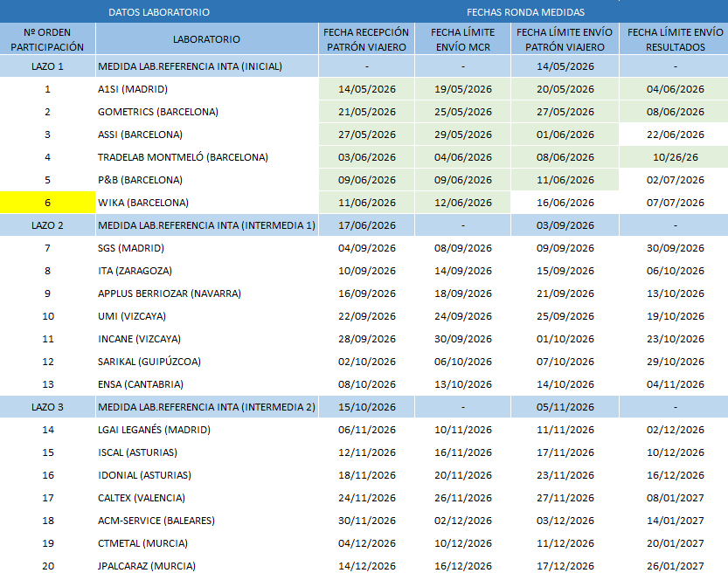Click the A1SI (MADRID) laboratory cell
728x573 pixels.
206,89
